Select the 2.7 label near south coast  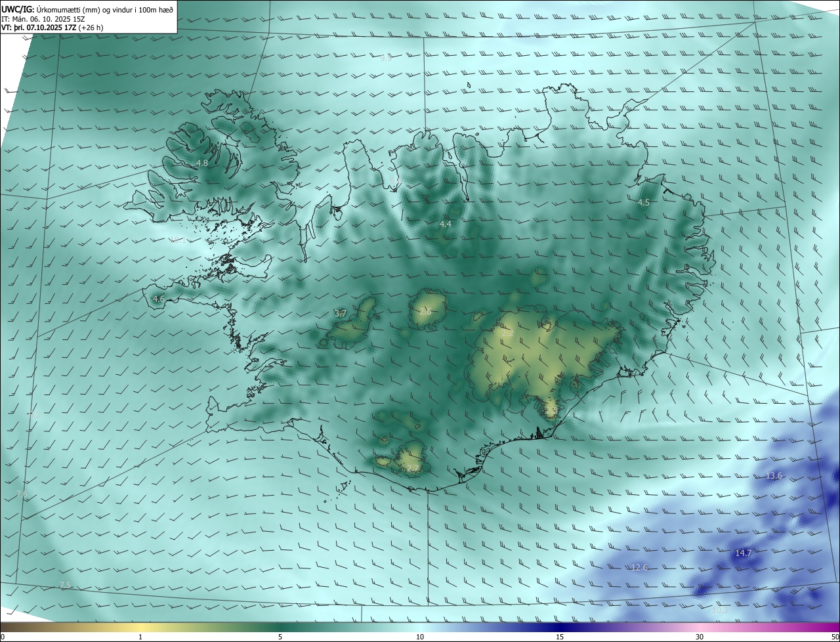[412, 468]
